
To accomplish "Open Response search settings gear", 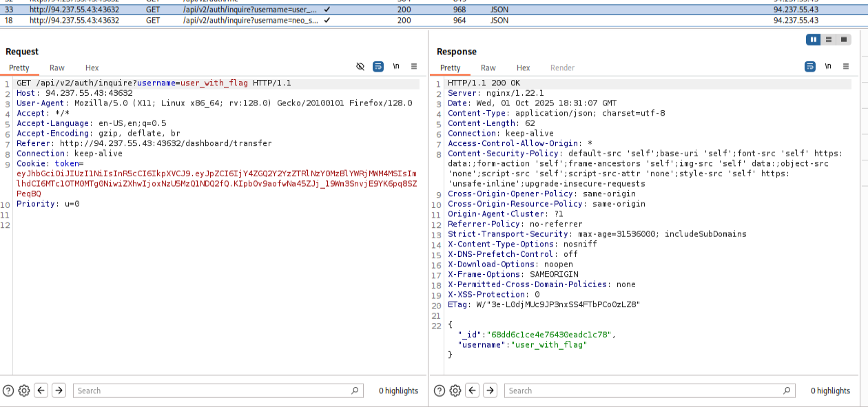I will [x=455, y=390].
